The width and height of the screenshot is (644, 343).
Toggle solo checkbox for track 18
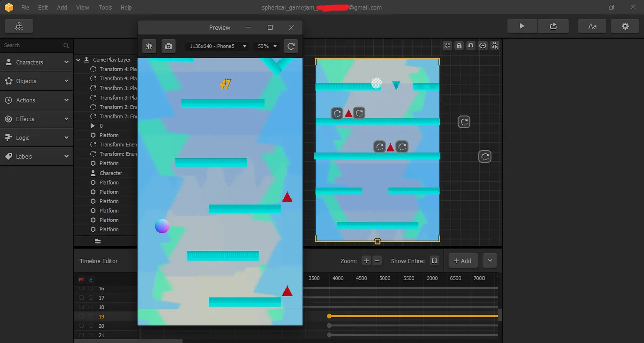click(91, 307)
